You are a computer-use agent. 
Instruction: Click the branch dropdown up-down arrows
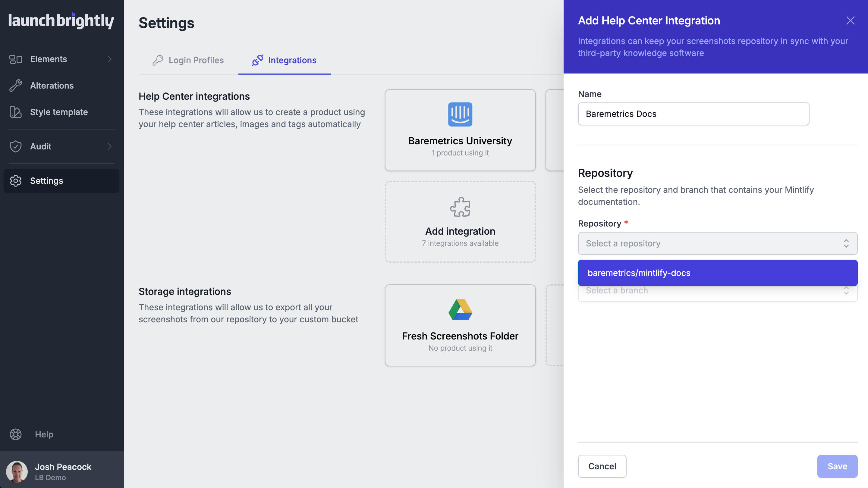[x=846, y=291]
